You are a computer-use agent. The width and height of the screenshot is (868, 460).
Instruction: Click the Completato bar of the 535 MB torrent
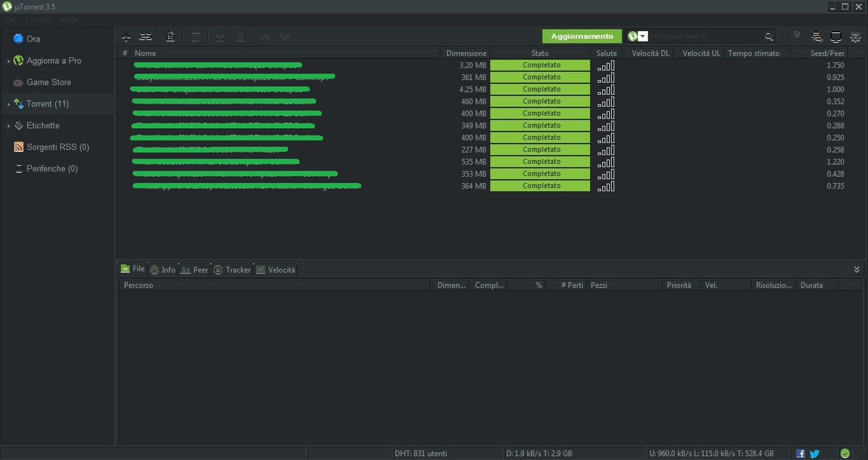click(540, 162)
